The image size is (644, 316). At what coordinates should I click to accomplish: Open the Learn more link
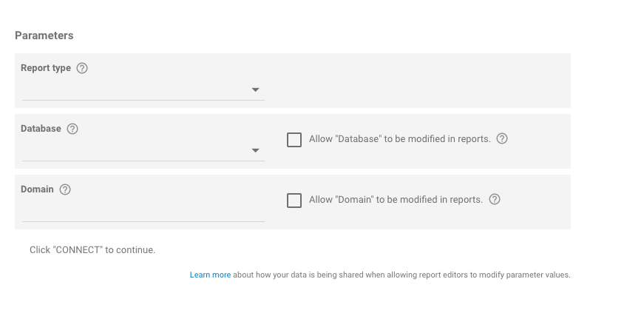point(210,275)
